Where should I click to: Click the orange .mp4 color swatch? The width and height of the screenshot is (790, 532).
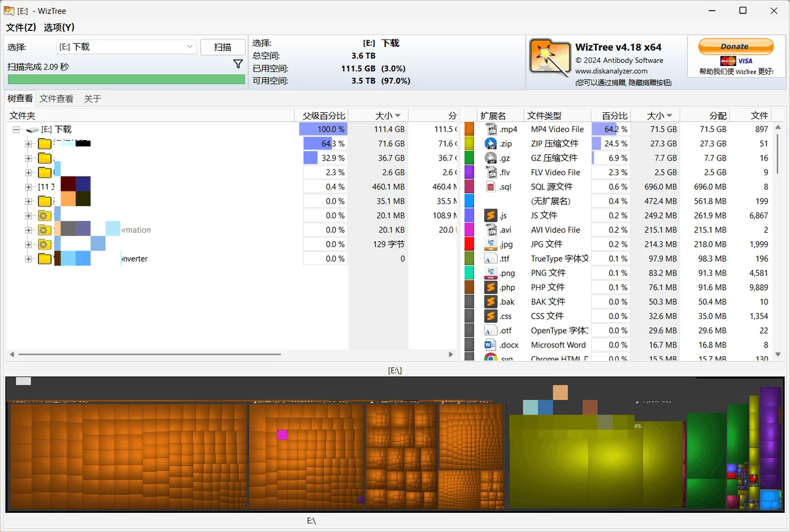click(469, 129)
